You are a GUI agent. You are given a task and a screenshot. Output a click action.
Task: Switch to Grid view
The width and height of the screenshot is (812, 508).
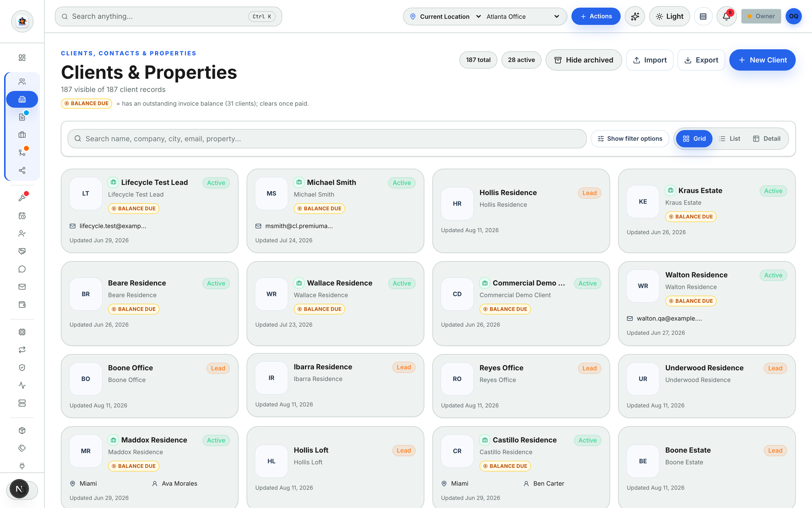pos(694,138)
